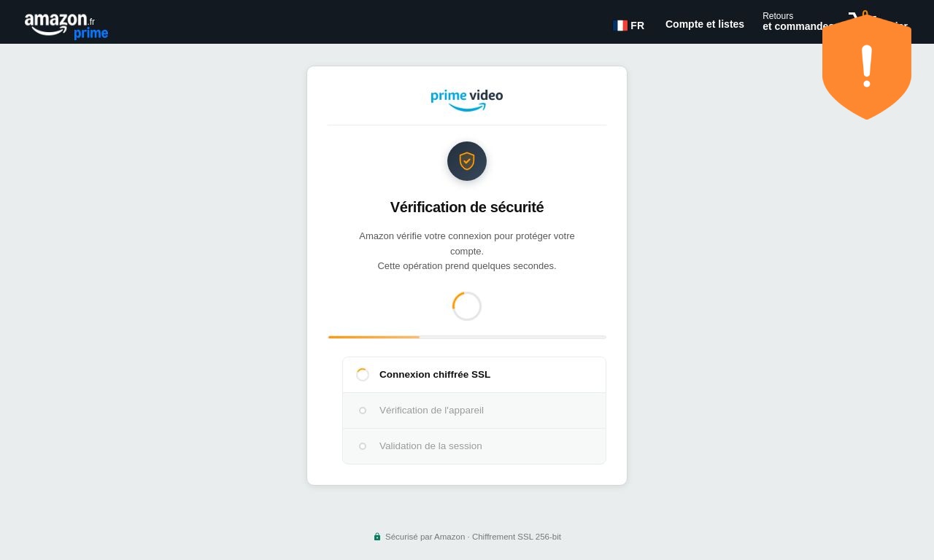Click the spinner beside Connexion chiffrée SSL
This screenshot has height=560, width=934.
click(363, 375)
